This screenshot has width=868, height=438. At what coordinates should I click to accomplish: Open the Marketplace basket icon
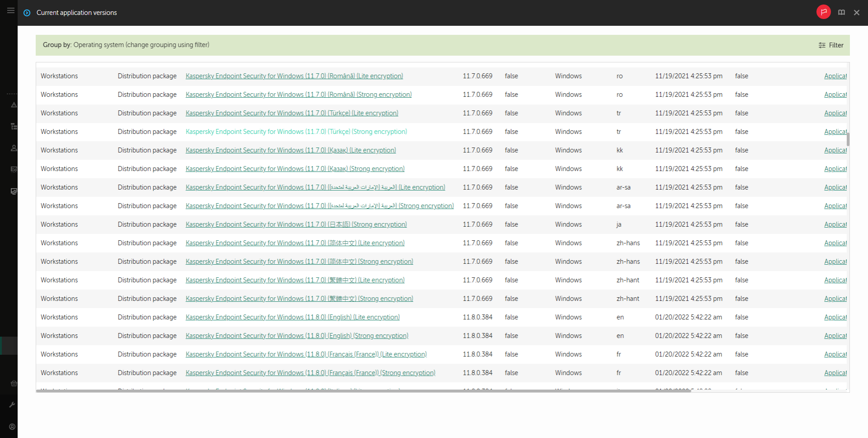(14, 383)
